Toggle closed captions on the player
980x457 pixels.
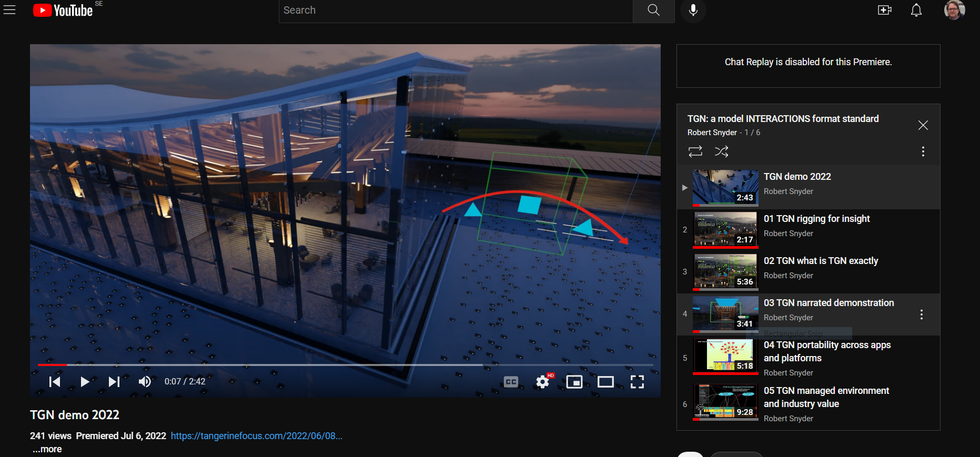point(511,382)
